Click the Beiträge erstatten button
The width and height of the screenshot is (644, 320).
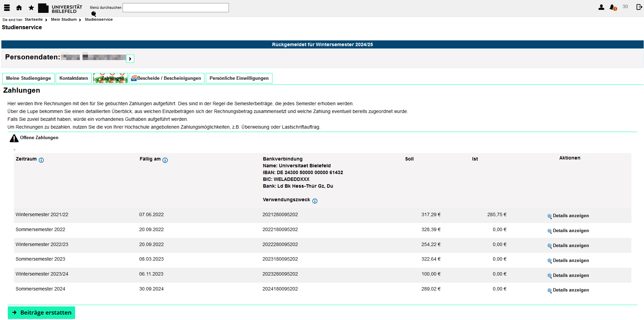41,313
